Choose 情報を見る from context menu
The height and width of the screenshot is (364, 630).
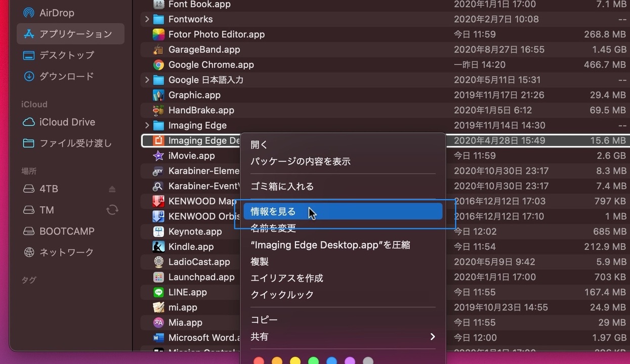343,212
